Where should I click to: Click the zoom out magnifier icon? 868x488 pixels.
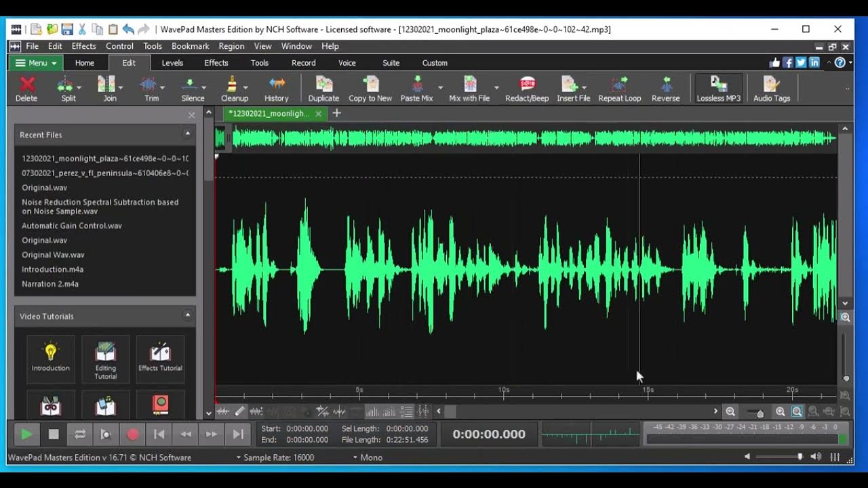coord(730,411)
